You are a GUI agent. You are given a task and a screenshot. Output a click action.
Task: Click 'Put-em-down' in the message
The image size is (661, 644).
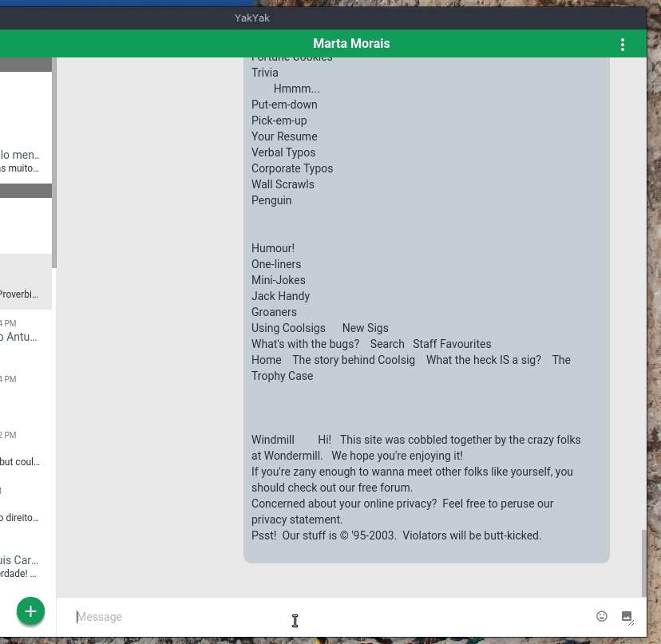click(284, 105)
